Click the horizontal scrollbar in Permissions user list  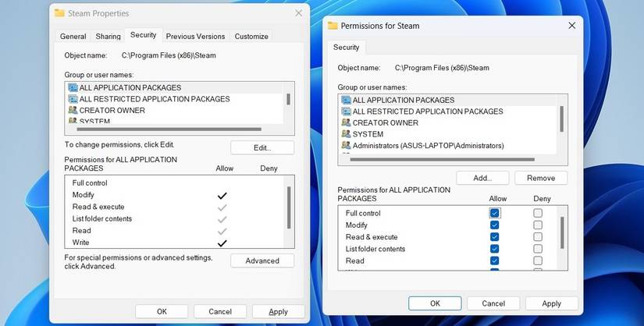point(443,159)
